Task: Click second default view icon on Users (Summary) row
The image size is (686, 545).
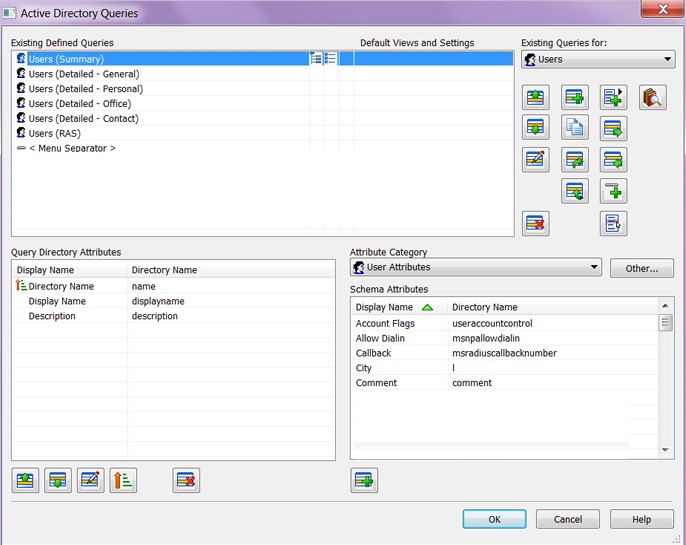Action: 330,58
